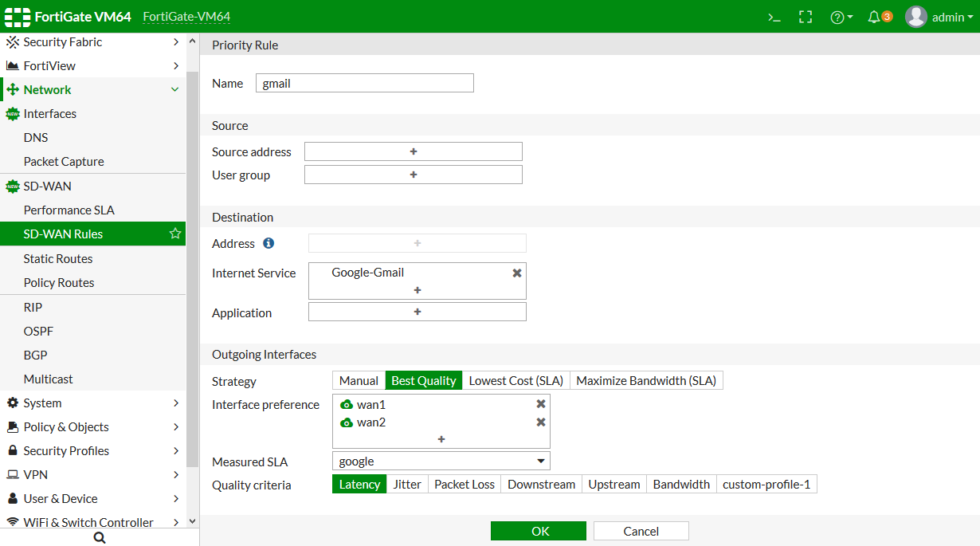Select the Best Quality strategy
This screenshot has height=546, width=980.
(424, 381)
